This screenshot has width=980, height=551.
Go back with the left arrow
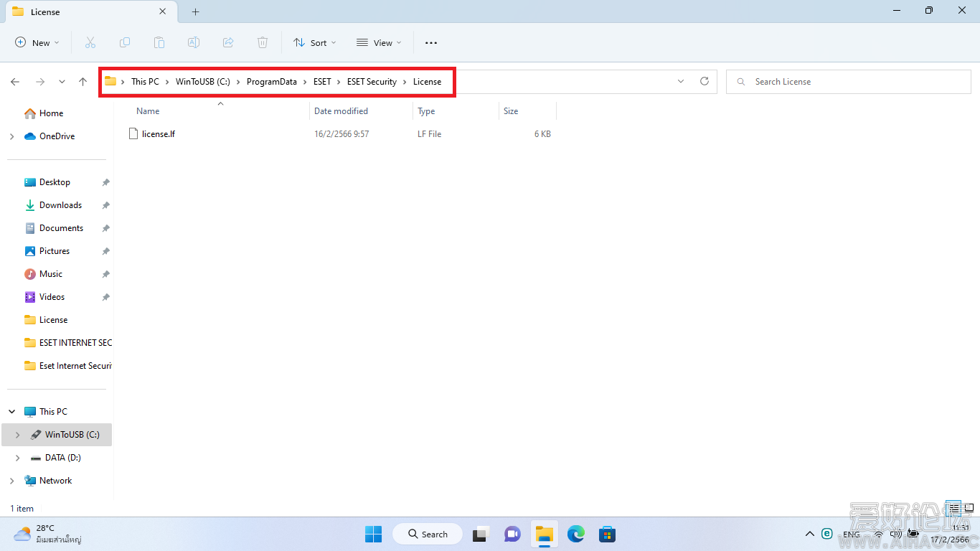click(15, 82)
